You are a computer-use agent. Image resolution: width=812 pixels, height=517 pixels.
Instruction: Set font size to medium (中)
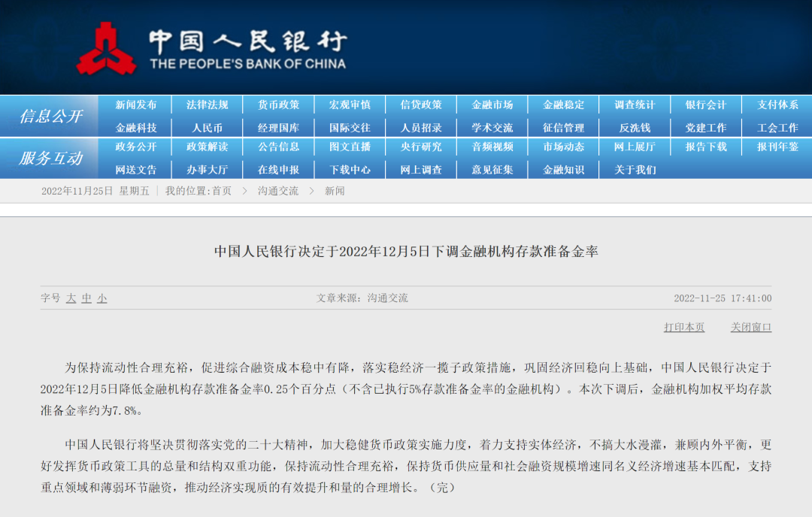[86, 298]
